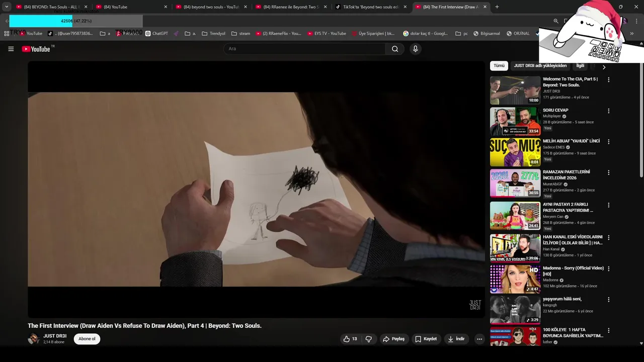This screenshot has width=644, height=362.
Task: Open dolar kaç tl Google bookmark
Action: [x=426, y=34]
